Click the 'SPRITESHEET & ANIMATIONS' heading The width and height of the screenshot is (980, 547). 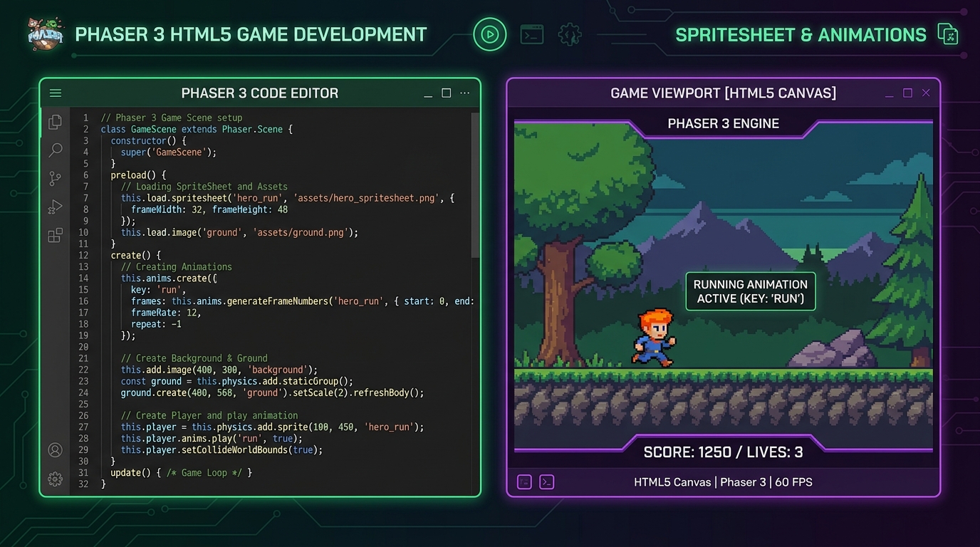(801, 34)
